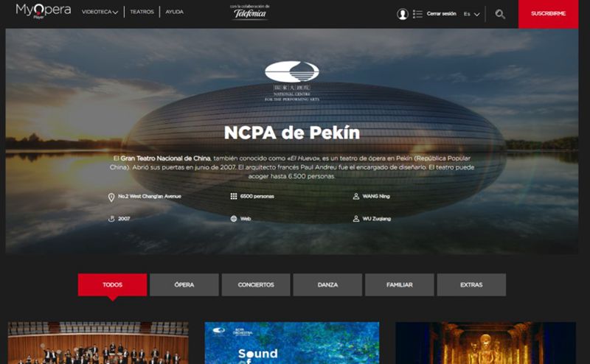This screenshot has height=364, width=590.
Task: Click the MyOpera Player logo
Action: point(44,11)
